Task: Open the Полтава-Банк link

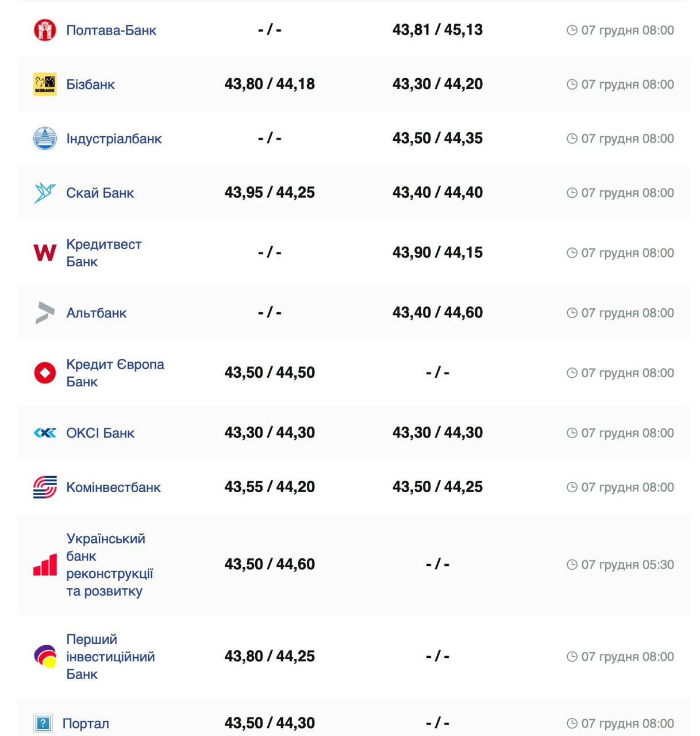Action: point(111,30)
